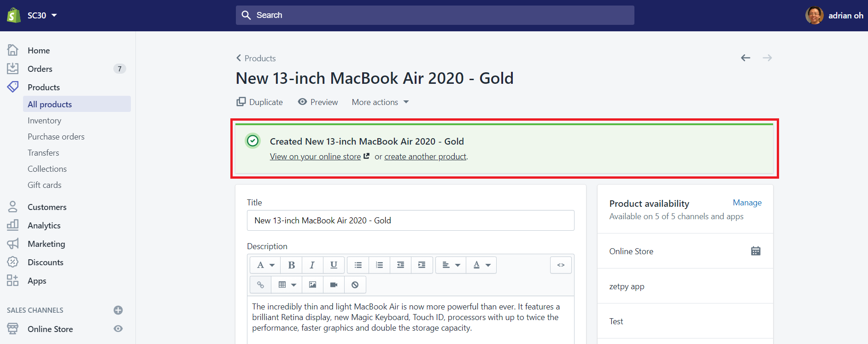Preview the product
The image size is (868, 344).
tap(318, 102)
